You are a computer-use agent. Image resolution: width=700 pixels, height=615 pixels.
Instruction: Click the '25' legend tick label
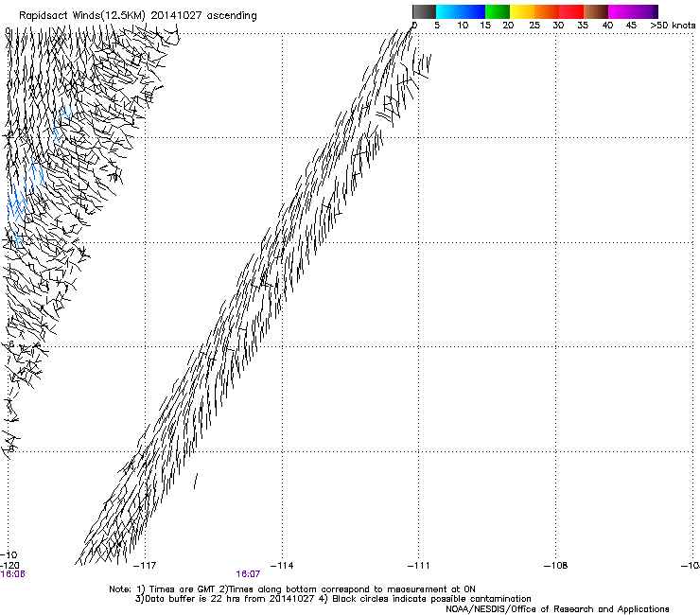(x=534, y=26)
